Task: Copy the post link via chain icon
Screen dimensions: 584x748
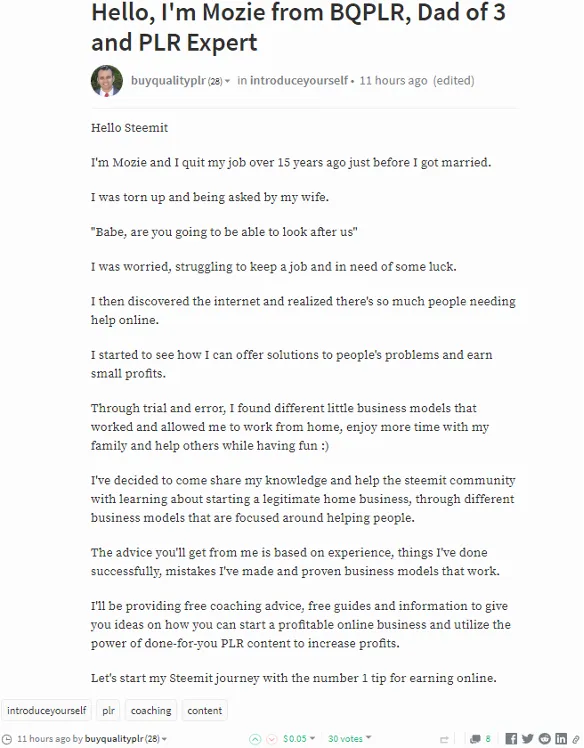Action: pos(576,739)
